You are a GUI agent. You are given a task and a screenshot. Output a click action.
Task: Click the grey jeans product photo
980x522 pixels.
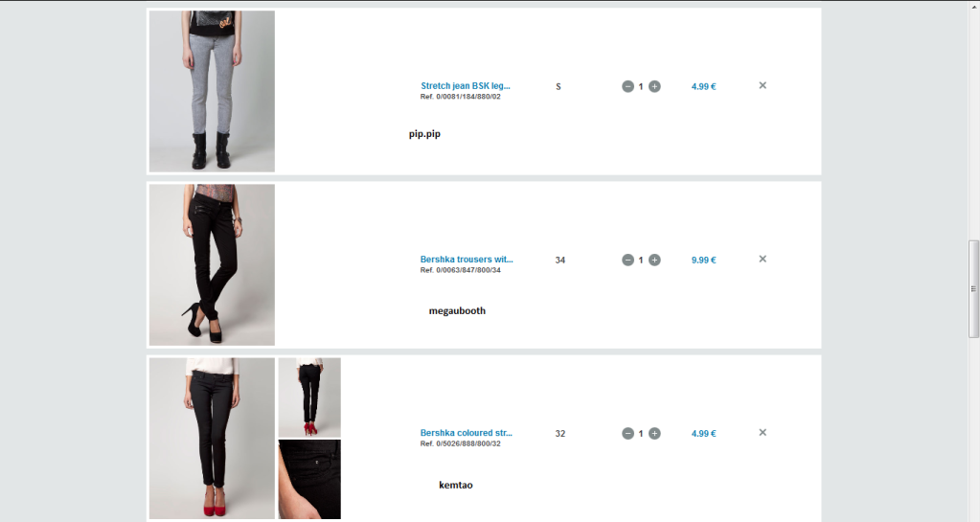212,91
